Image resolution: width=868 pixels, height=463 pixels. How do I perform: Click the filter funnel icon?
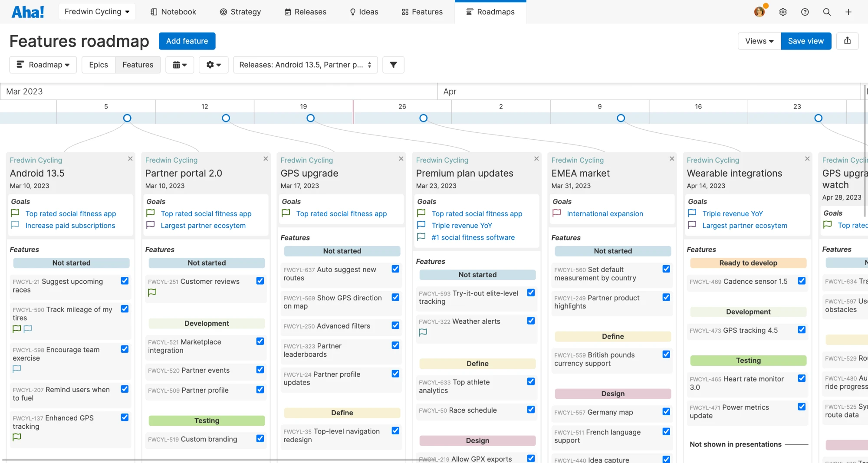(x=393, y=65)
